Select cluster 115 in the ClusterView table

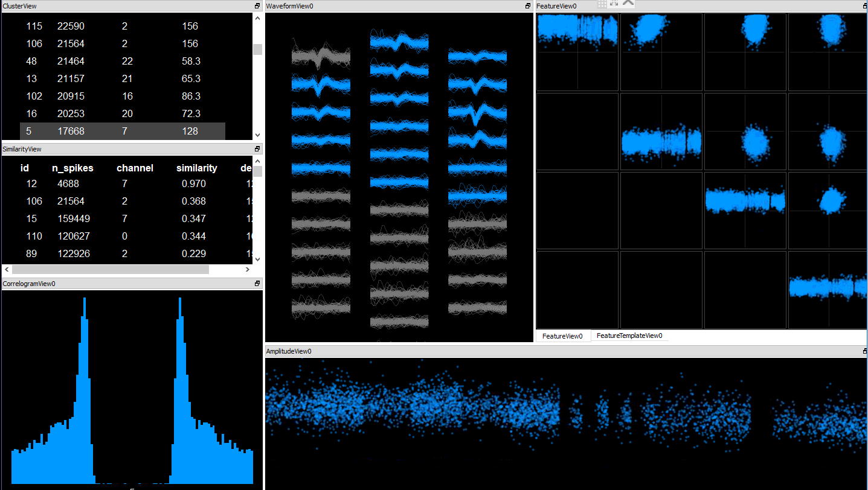[91, 26]
